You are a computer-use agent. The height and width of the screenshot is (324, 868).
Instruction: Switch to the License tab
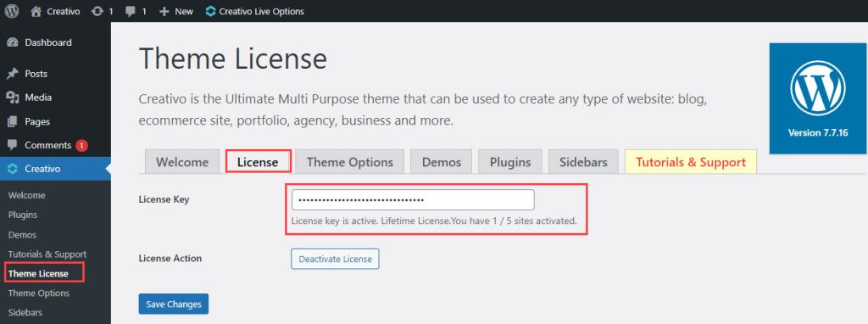pos(258,162)
